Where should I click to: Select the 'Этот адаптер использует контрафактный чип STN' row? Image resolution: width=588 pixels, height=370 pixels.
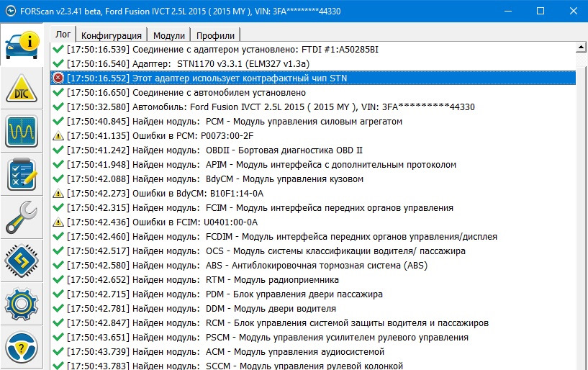(x=313, y=78)
